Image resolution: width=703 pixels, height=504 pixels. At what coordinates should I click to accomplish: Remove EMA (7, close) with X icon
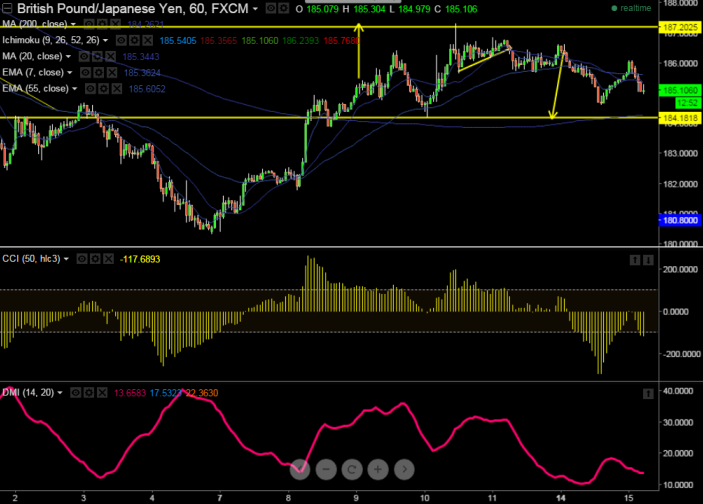click(x=112, y=73)
